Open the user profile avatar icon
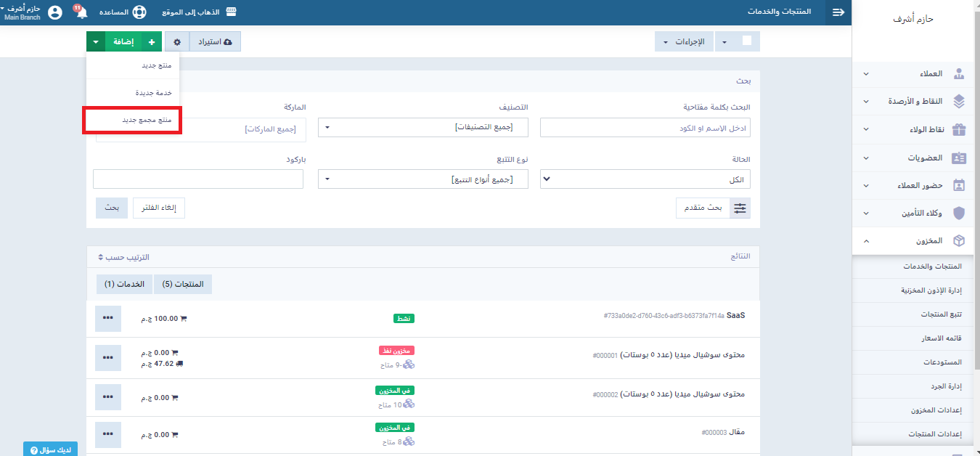This screenshot has width=980, height=456. click(54, 12)
